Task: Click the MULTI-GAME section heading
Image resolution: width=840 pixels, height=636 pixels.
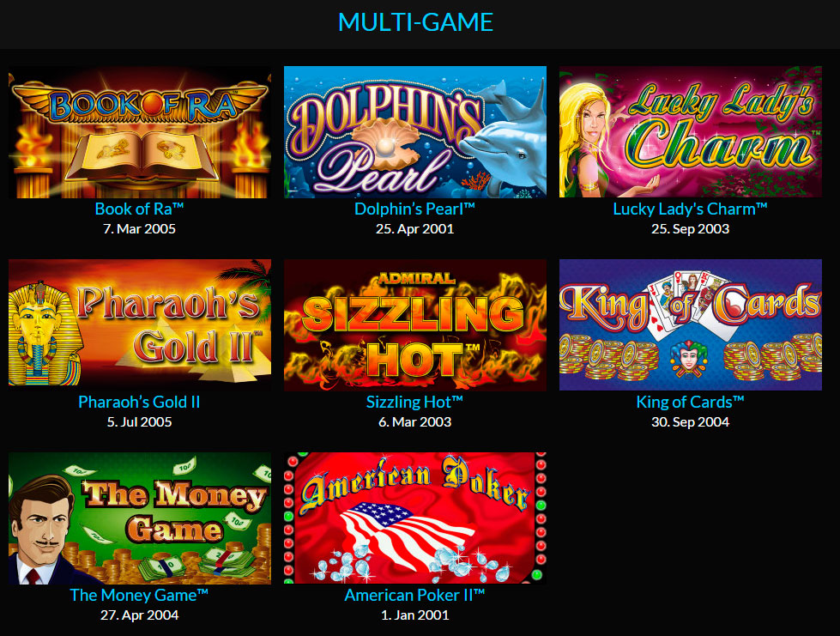Action: [x=416, y=22]
